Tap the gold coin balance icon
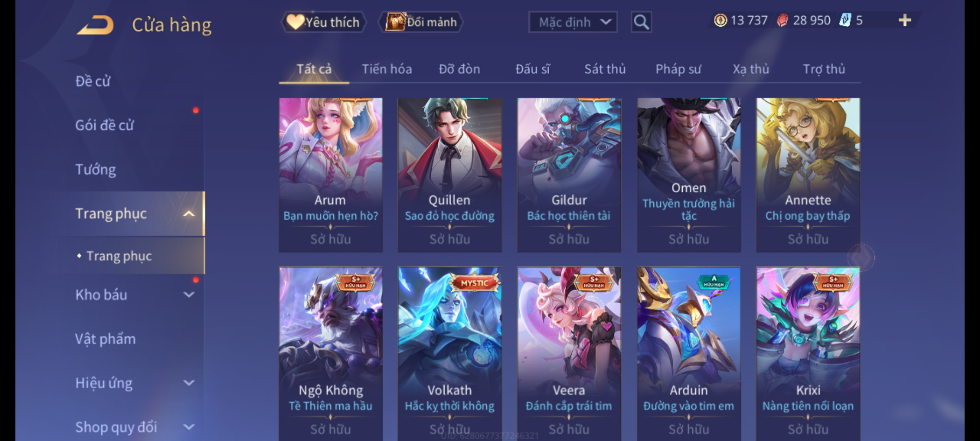The height and width of the screenshot is (441, 980). (720, 20)
